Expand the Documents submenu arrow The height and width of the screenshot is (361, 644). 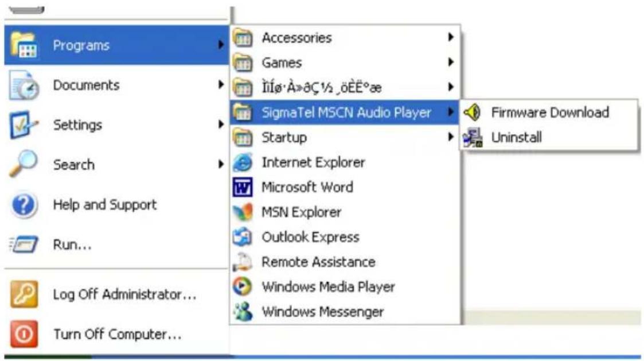(221, 85)
